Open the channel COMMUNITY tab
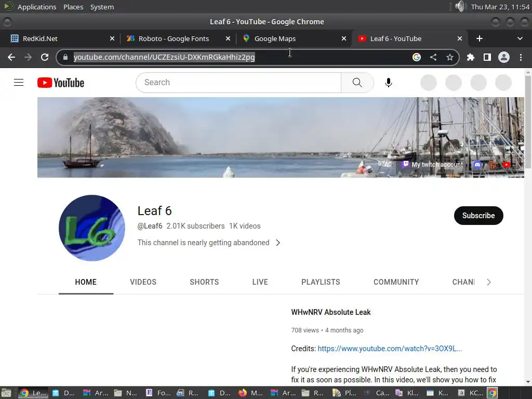Image resolution: width=532 pixels, height=399 pixels. click(x=396, y=282)
